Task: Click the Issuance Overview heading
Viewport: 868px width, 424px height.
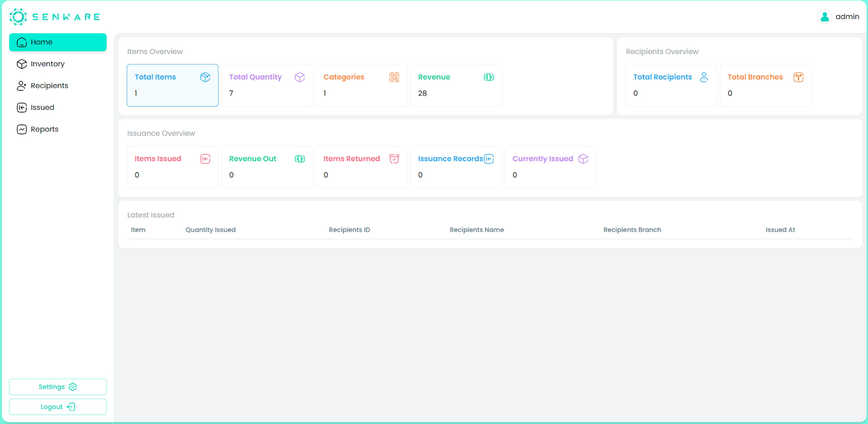Action: 161,134
